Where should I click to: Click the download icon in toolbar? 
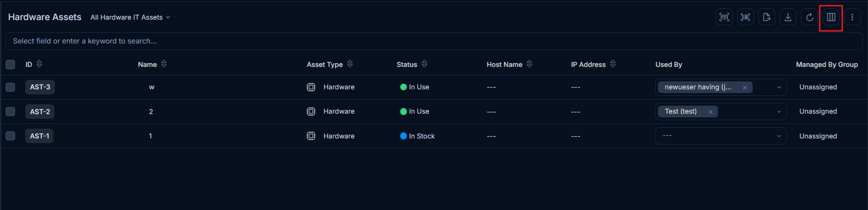(788, 17)
